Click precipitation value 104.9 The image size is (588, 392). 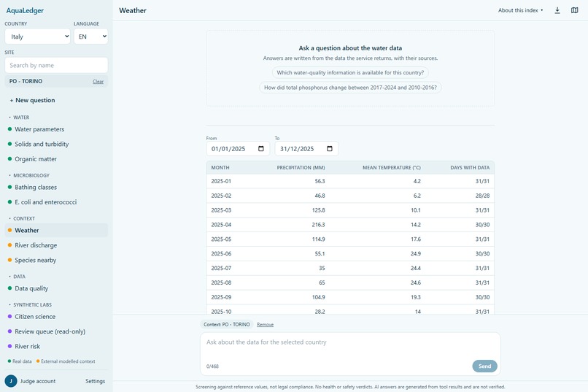318,297
